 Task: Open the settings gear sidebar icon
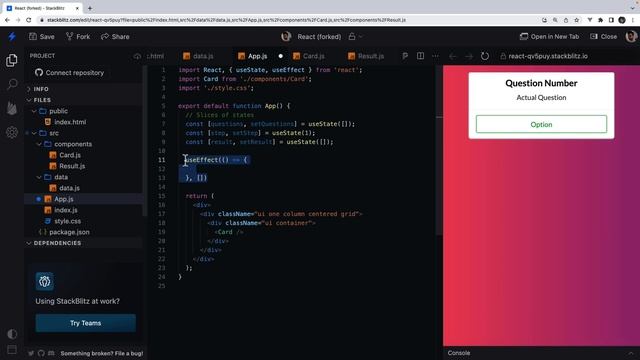pos(12,132)
